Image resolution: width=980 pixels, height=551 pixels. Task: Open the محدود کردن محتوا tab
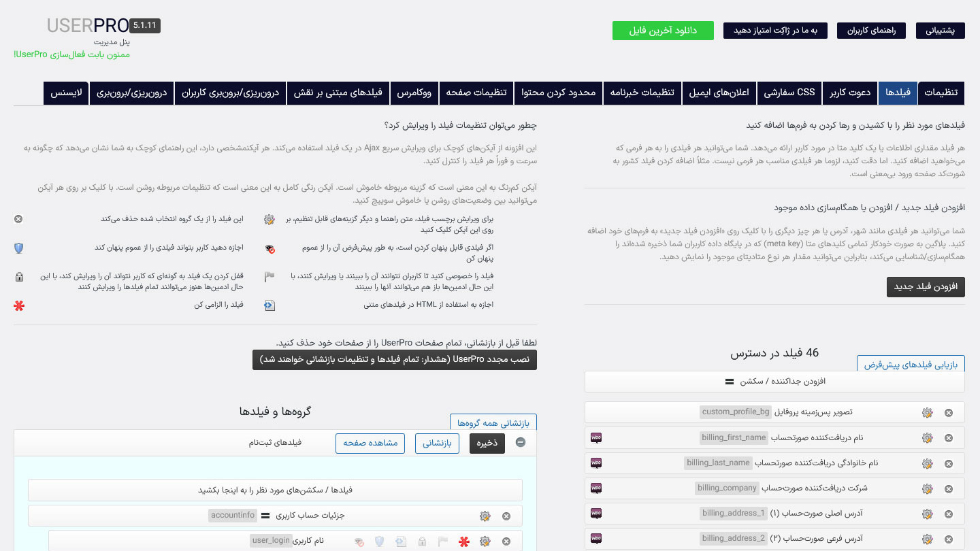[x=559, y=93]
